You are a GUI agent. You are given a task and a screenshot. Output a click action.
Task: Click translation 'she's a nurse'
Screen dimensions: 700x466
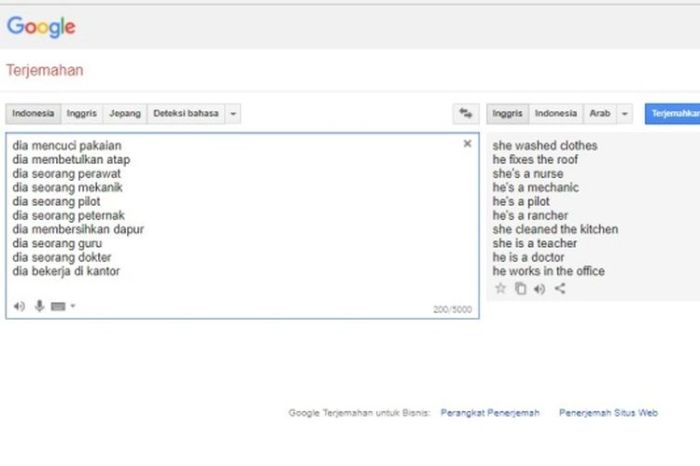tap(528, 174)
